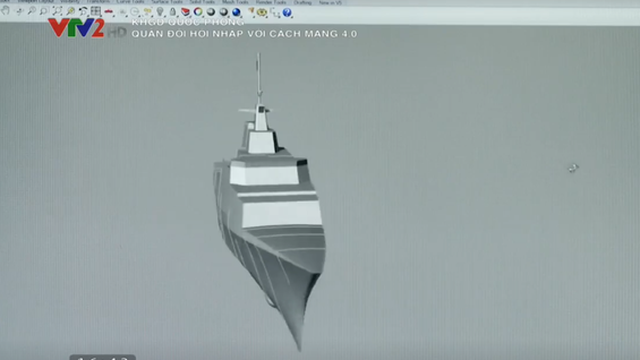Screen dimensions: 640x360
Task: Open the Drafting tab
Action: pyautogui.click(x=302, y=2)
